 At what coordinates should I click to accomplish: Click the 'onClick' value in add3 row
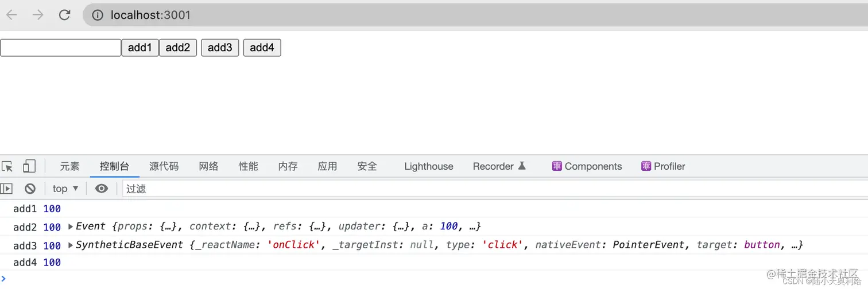[x=293, y=245]
